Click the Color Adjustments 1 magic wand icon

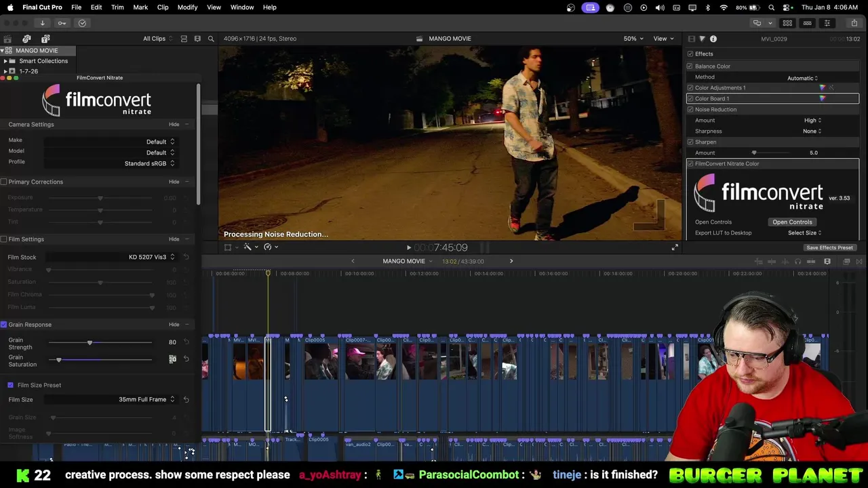[x=831, y=87]
